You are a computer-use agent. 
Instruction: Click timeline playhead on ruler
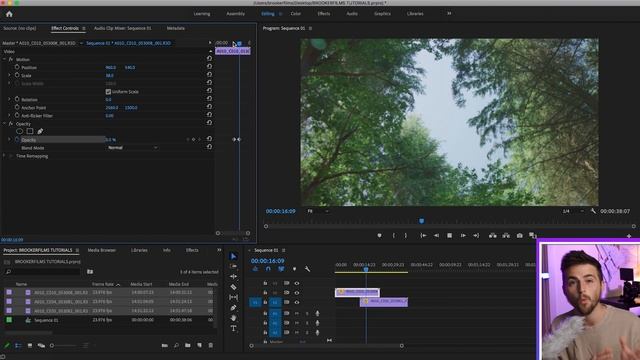click(x=366, y=269)
